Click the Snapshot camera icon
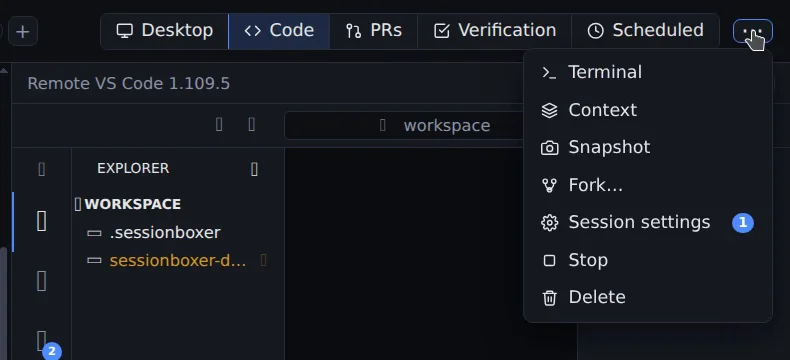 [549, 148]
